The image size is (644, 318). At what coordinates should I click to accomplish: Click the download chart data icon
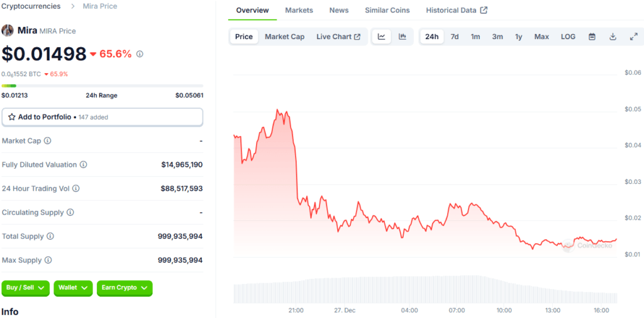pyautogui.click(x=613, y=37)
